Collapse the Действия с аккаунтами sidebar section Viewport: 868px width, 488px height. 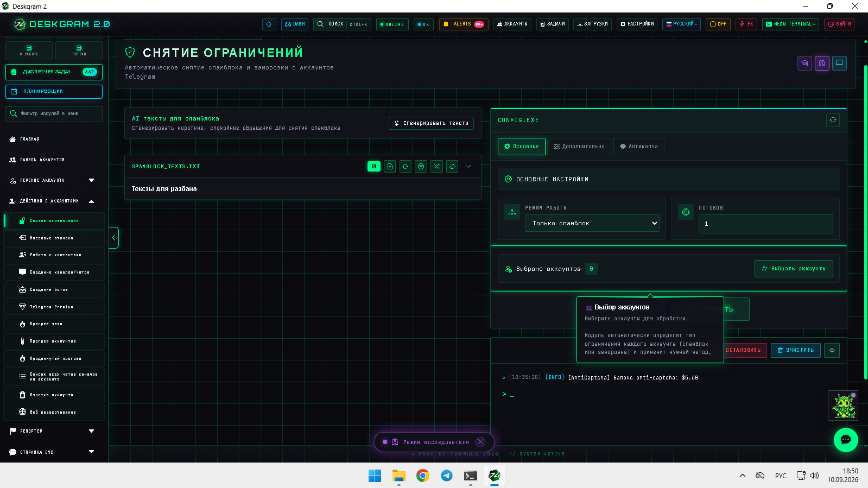(x=52, y=201)
